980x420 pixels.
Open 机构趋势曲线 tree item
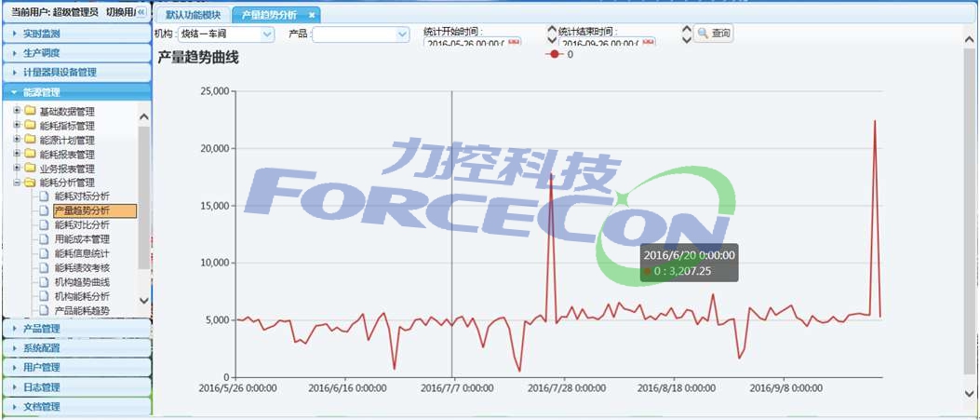[x=82, y=282]
